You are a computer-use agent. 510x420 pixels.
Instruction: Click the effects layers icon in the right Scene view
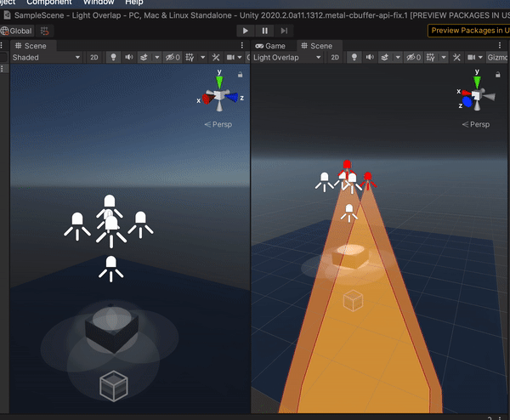tap(384, 58)
